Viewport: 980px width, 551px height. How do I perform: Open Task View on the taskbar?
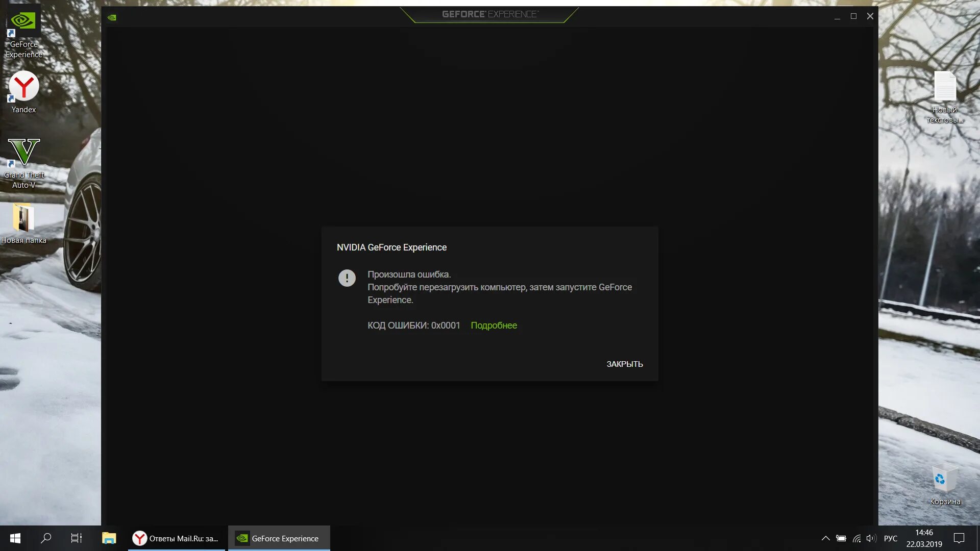[77, 538]
